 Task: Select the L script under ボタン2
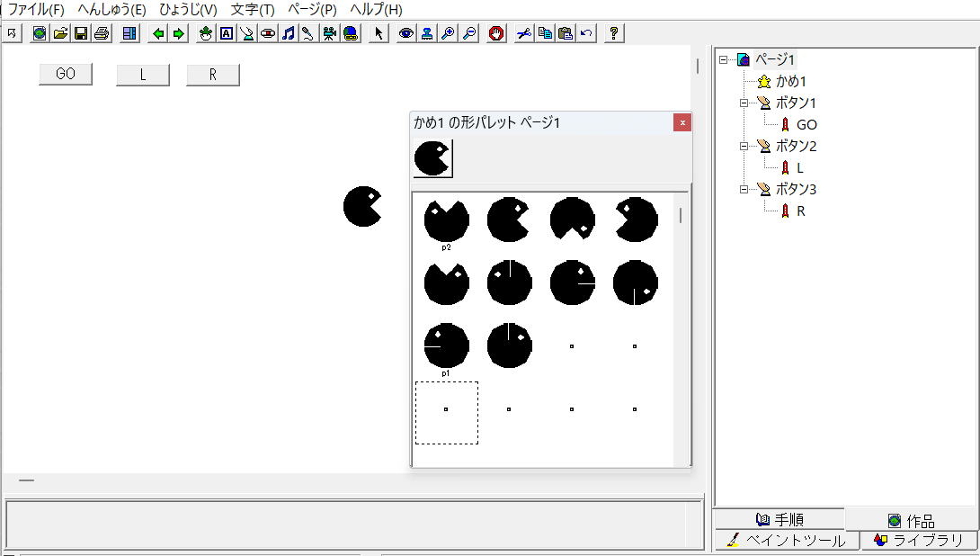[x=800, y=167]
